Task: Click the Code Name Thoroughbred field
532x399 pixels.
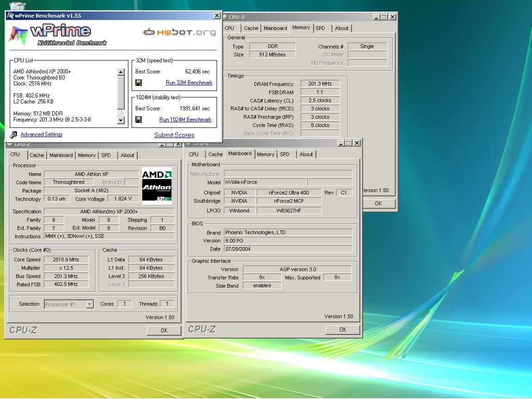Action: pos(68,182)
